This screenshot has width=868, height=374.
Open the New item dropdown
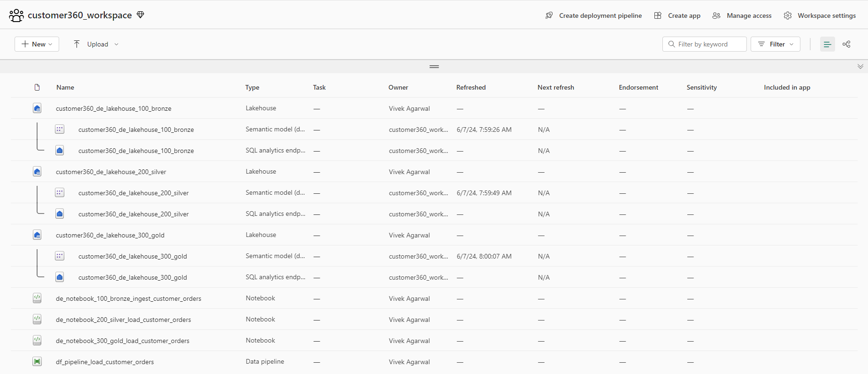click(x=37, y=44)
